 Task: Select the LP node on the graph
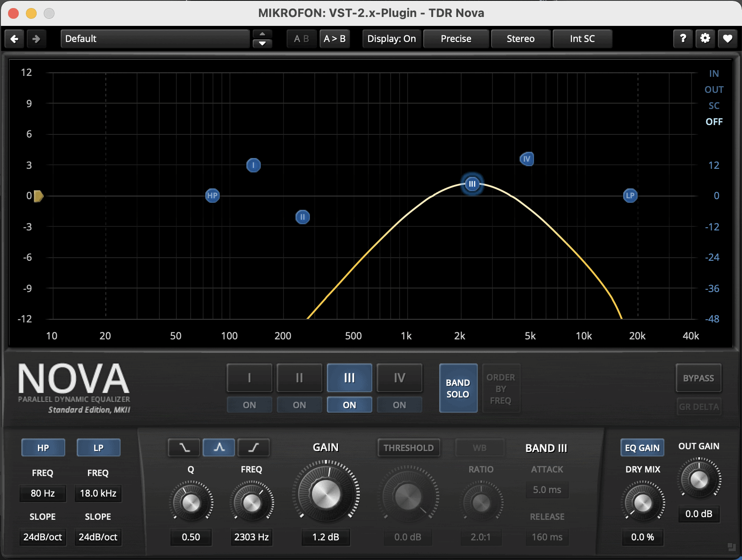click(630, 196)
